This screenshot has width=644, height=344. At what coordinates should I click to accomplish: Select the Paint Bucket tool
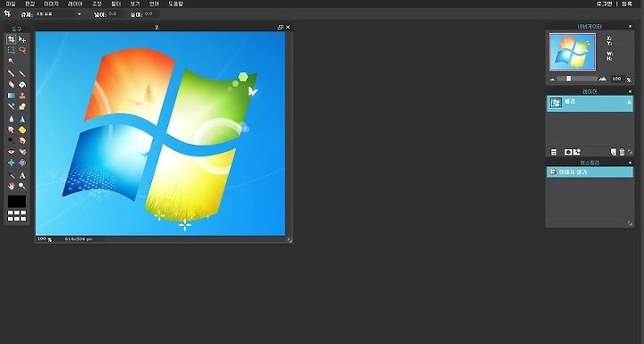pos(22,85)
